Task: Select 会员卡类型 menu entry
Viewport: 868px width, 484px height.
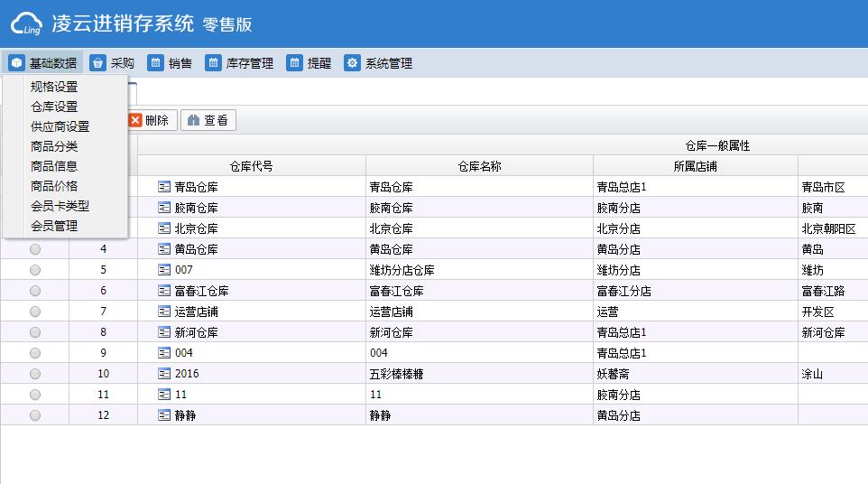Action: click(60, 206)
